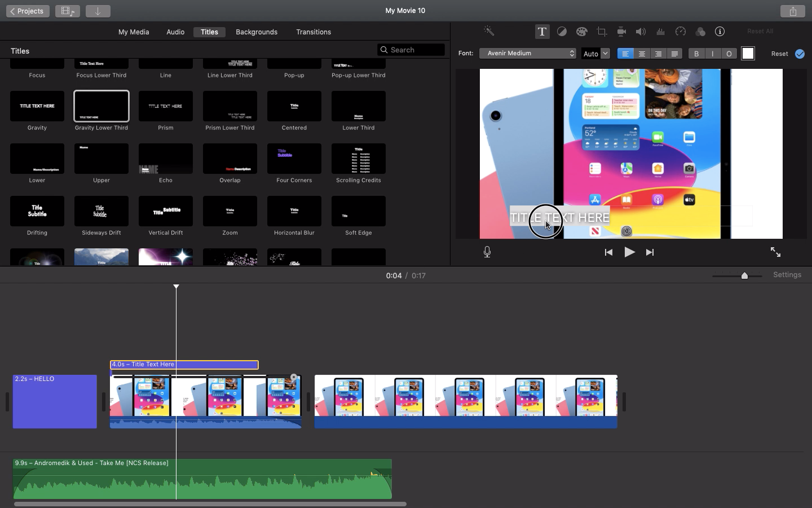The image size is (812, 508).
Task: Enter fullscreen playback with arrows icon
Action: pyautogui.click(x=776, y=252)
